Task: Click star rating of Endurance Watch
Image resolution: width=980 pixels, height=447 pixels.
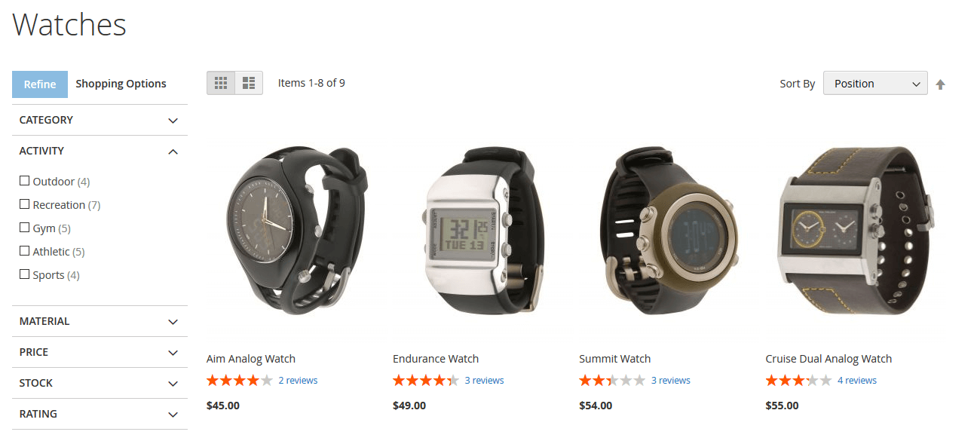Action: [426, 381]
